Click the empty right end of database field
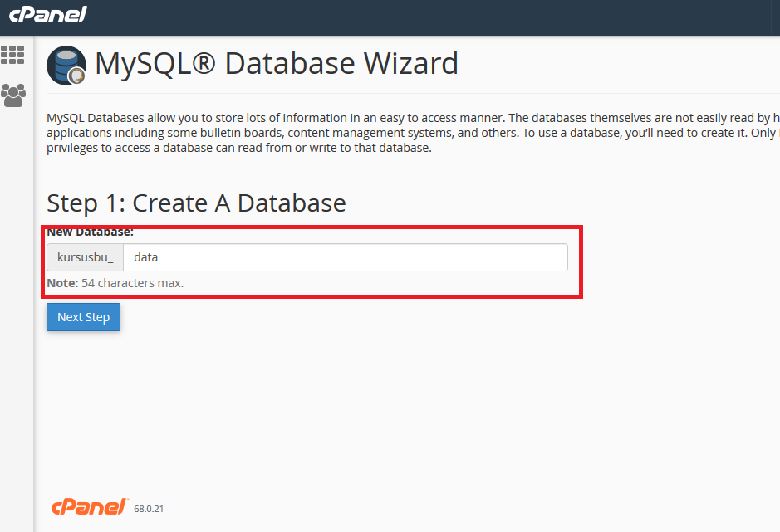Viewport: 780px width, 532px height. (532, 257)
